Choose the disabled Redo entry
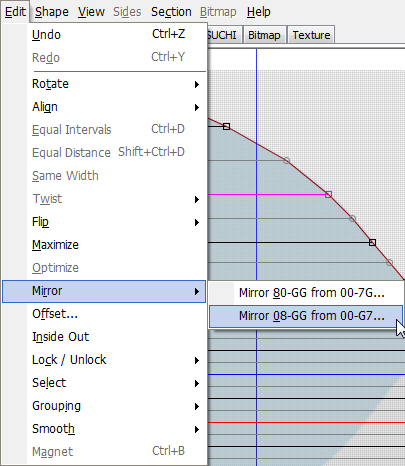This screenshot has width=405, height=466. (104, 58)
